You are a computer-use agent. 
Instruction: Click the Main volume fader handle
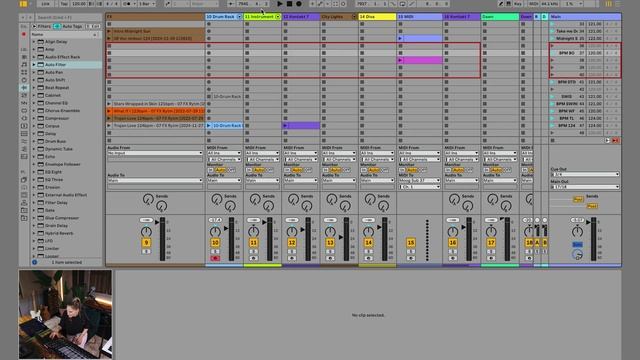588,222
